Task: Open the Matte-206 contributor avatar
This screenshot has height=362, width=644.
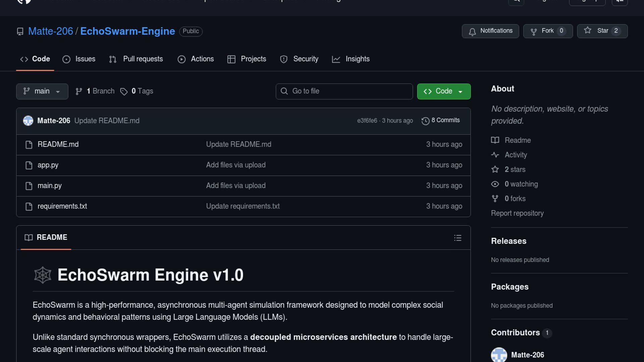Action: point(499,355)
